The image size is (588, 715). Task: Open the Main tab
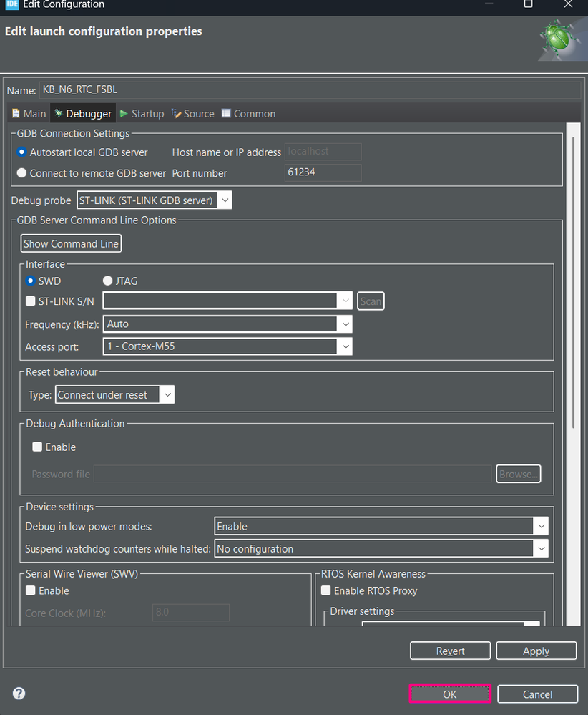click(x=29, y=114)
